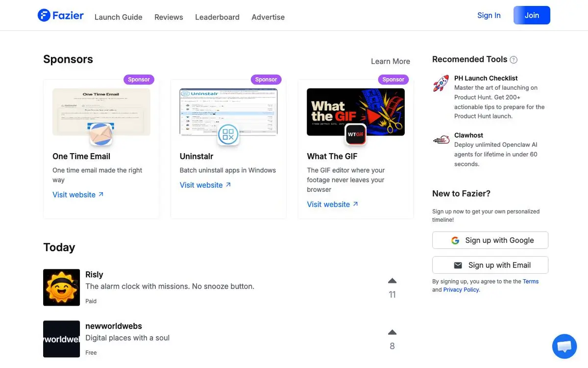The image size is (588, 368).
Task: Click the Join button
Action: tap(532, 15)
